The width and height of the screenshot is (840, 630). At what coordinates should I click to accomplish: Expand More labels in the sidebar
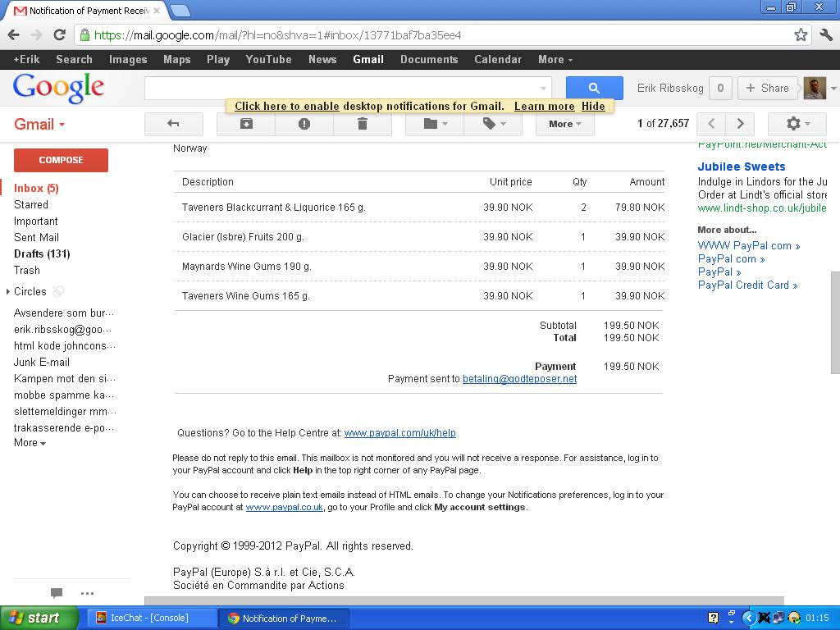click(30, 442)
